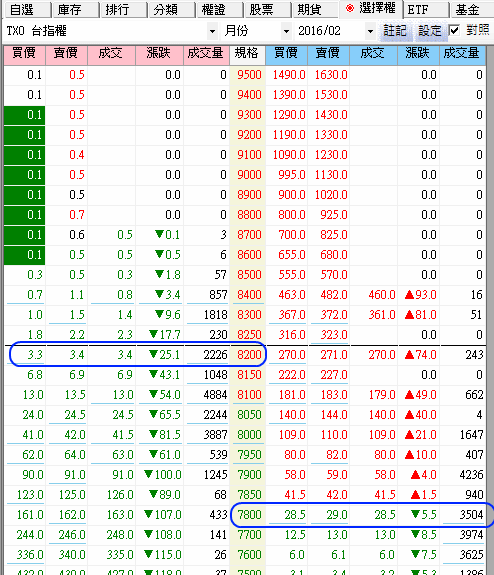
Task: Open the ETF tab
Action: click(426, 10)
